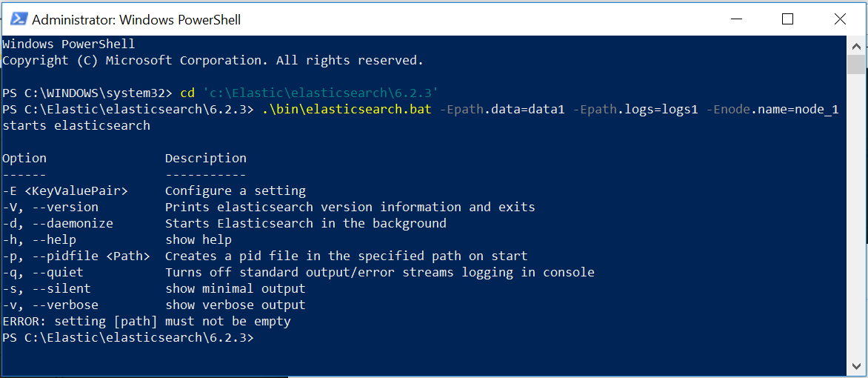Image resolution: width=868 pixels, height=378 pixels.
Task: Click the cd 'c:\Elastic\elasticsearch\6.2.3' command
Action: (310, 93)
